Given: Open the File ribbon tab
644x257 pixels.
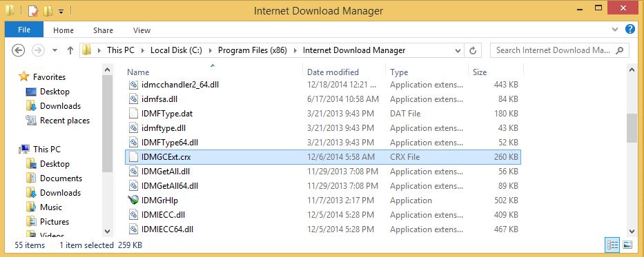Looking at the screenshot, I should (24, 30).
